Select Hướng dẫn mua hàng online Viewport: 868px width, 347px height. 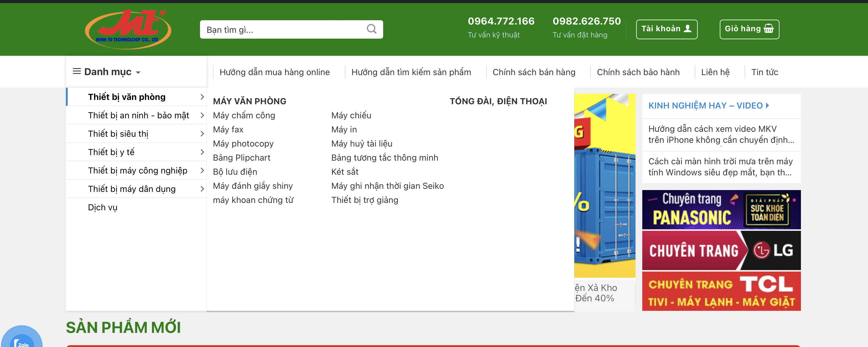pyautogui.click(x=274, y=72)
